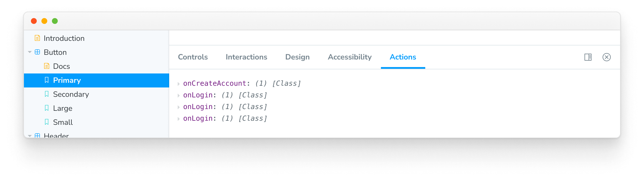Screen dimensions: 644x179
Task: Switch to the Controls tab
Action: (193, 57)
